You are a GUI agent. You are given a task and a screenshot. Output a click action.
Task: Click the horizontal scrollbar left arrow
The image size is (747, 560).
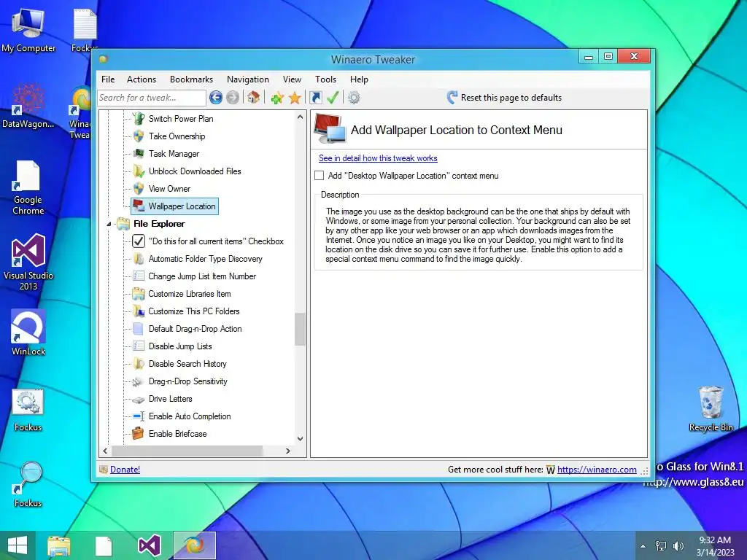pos(105,451)
